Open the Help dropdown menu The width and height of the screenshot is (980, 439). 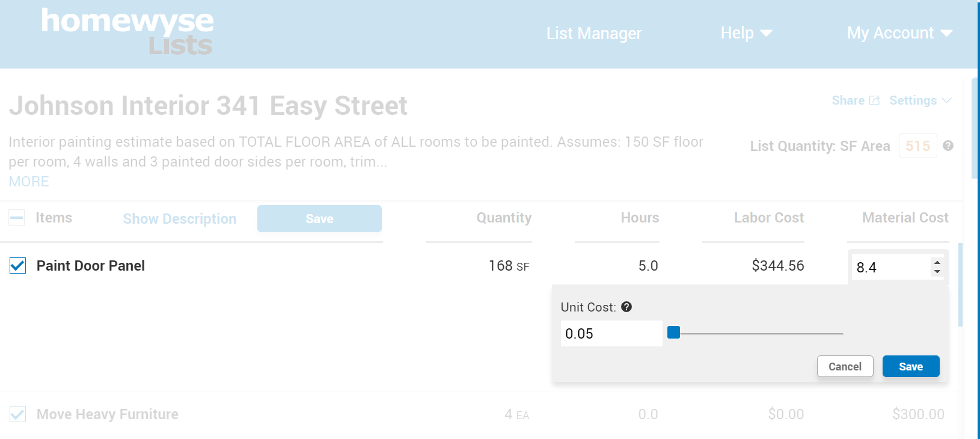[746, 33]
